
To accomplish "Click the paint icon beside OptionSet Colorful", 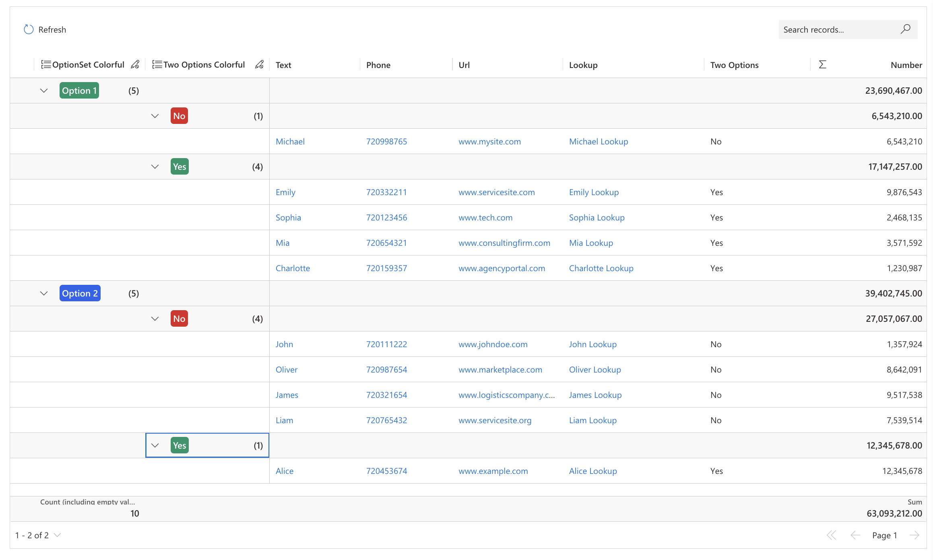I will pyautogui.click(x=135, y=65).
